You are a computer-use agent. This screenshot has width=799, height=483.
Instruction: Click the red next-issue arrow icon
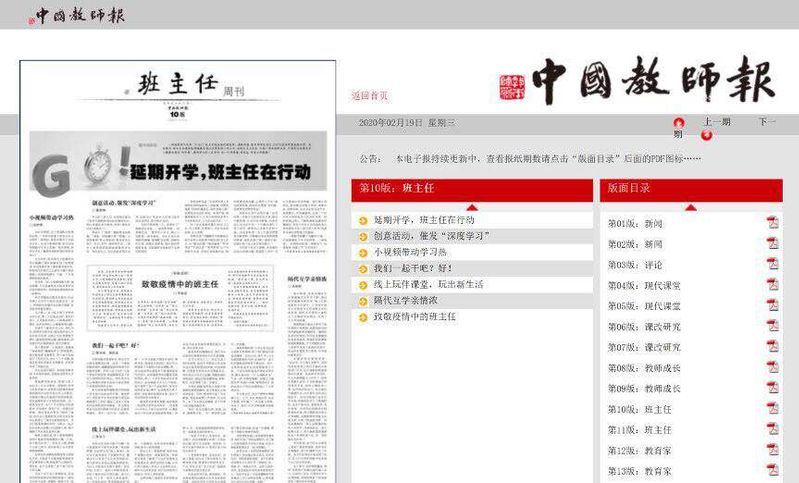click(707, 134)
